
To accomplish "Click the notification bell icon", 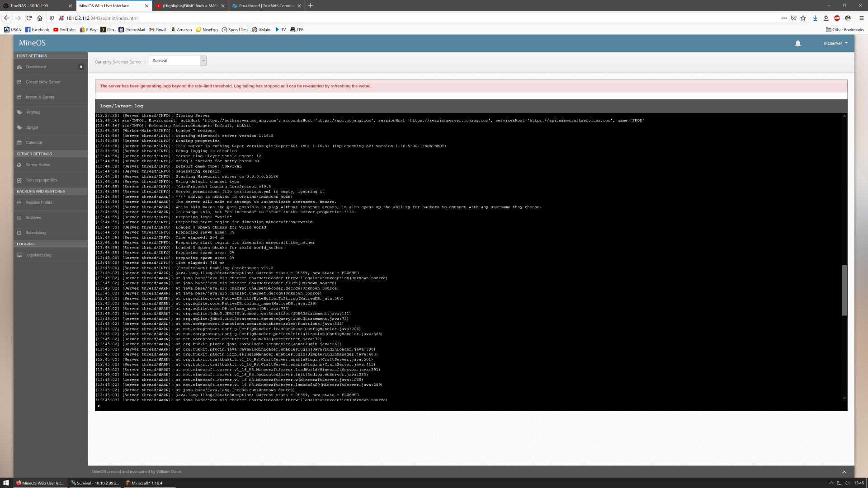I will point(797,43).
